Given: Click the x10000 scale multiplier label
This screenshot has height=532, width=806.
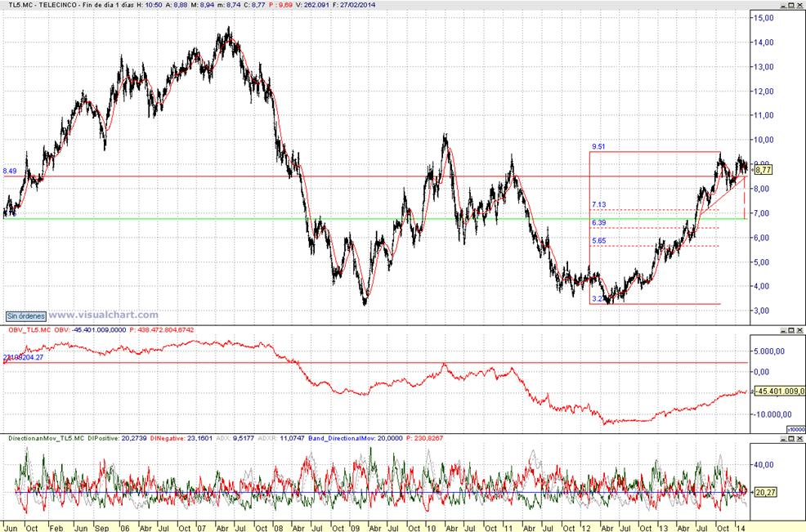Looking at the screenshot, I should [x=795, y=429].
